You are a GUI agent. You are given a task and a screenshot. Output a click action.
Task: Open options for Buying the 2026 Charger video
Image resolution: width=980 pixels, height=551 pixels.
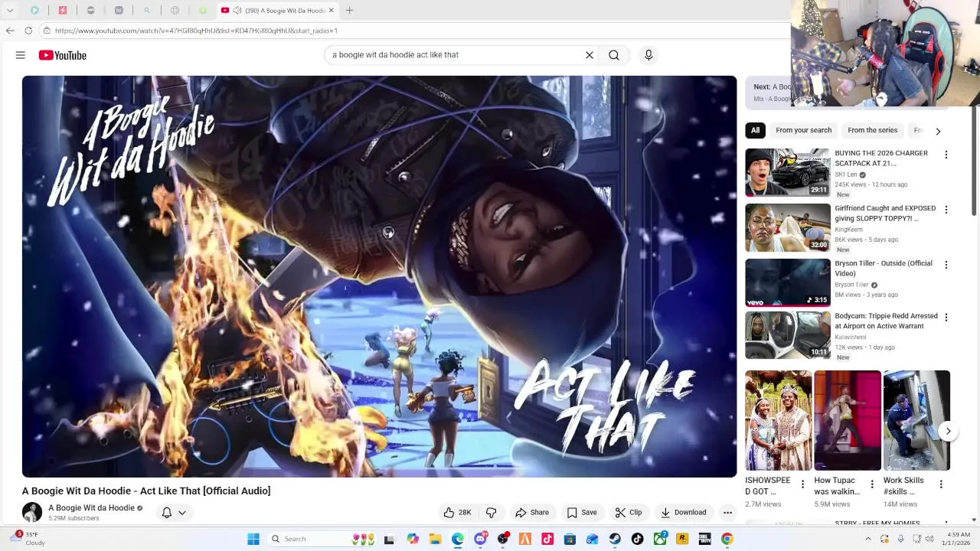(946, 155)
